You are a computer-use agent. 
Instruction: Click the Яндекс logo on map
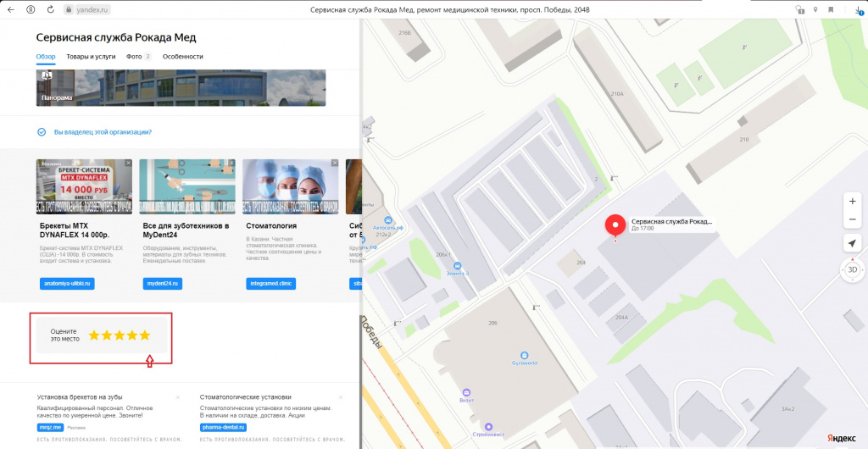tap(842, 439)
